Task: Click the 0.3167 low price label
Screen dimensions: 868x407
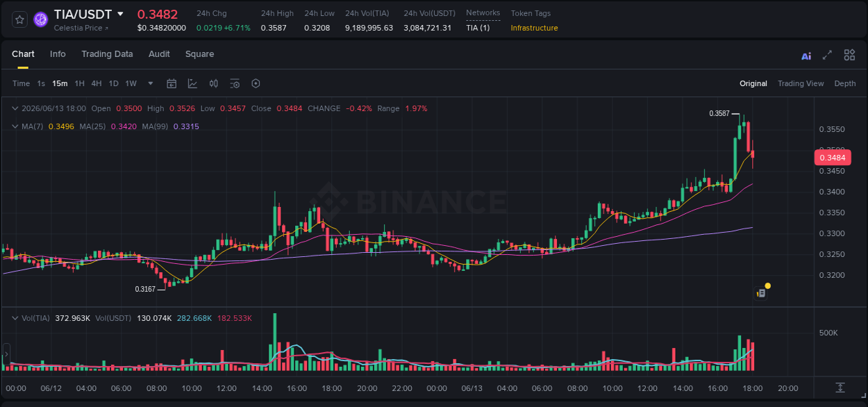Action: pyautogui.click(x=145, y=289)
